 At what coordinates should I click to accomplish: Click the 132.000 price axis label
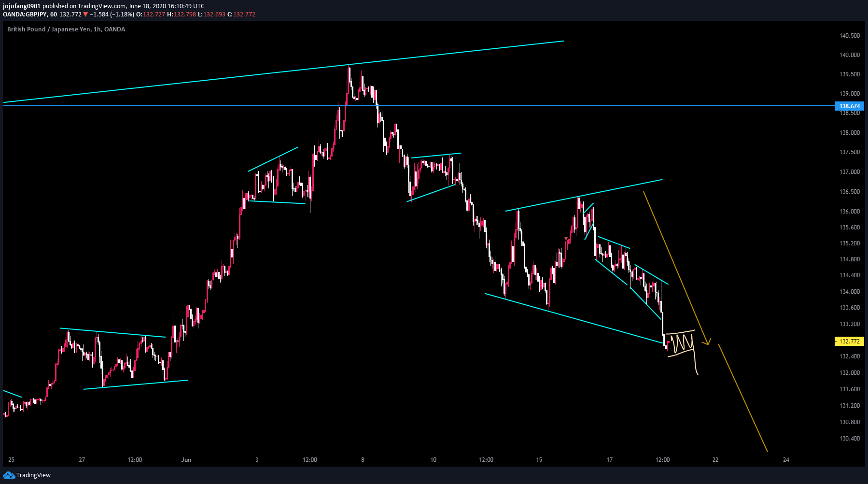850,373
